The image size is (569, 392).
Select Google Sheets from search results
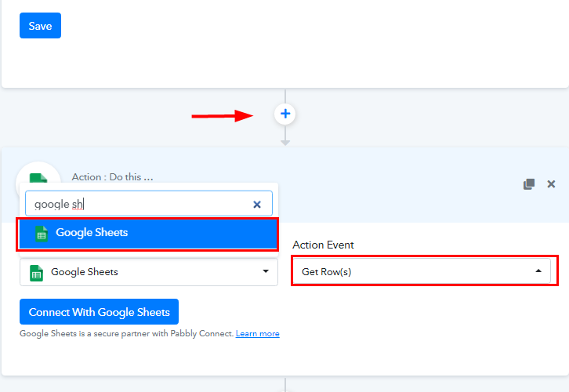(147, 233)
